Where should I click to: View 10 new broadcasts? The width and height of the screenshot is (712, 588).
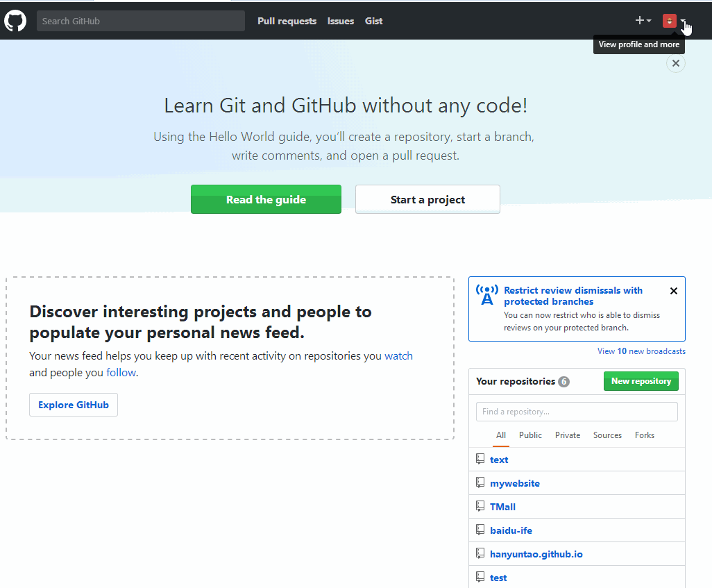pyautogui.click(x=642, y=351)
